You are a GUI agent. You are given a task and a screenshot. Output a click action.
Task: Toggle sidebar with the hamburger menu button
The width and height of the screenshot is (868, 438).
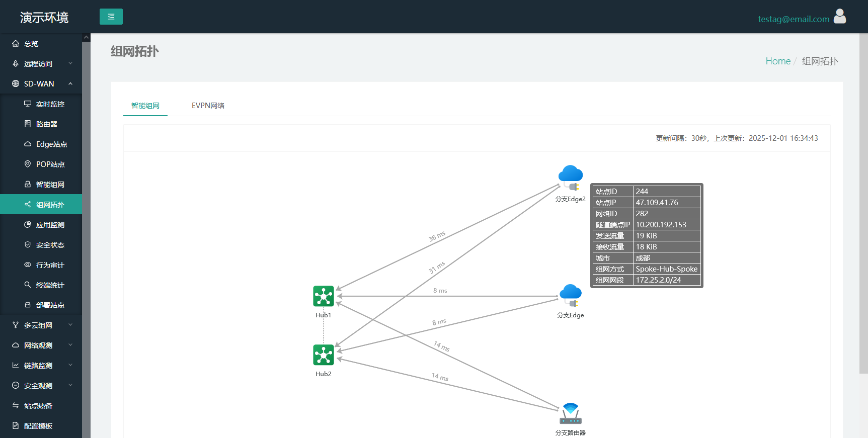tap(111, 17)
